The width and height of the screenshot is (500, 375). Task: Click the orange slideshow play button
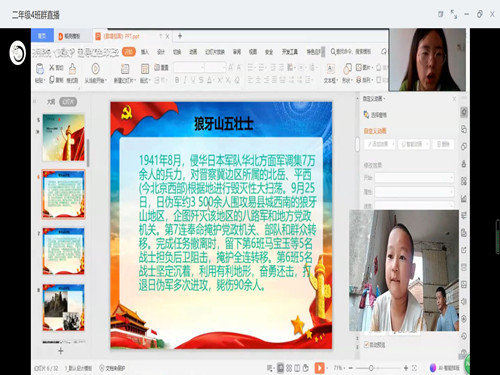(319, 368)
